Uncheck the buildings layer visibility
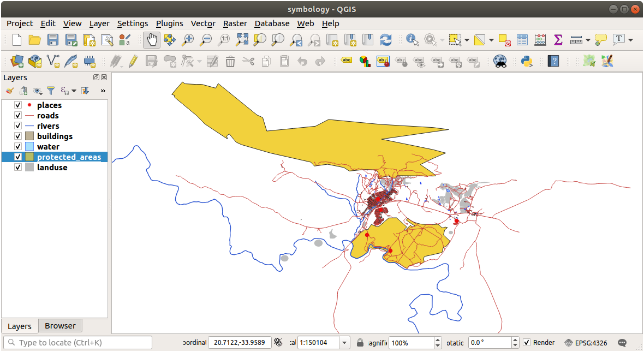This screenshot has height=352, width=644. pos(18,136)
